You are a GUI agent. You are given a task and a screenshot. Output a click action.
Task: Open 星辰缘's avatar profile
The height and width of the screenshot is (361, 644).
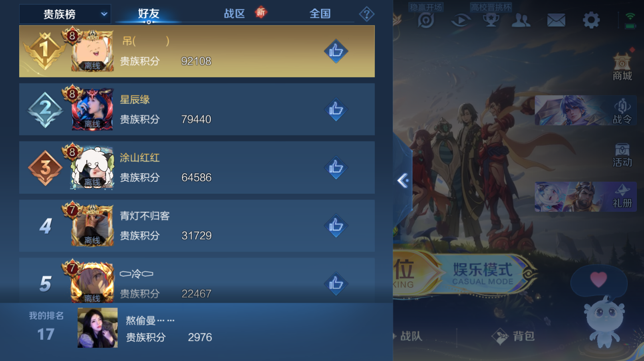pos(92,109)
